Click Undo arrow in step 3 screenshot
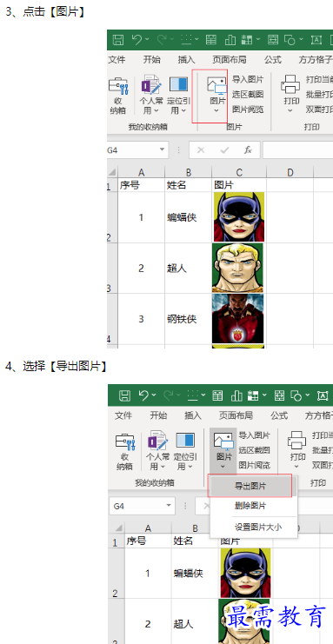333x644 pixels. [x=137, y=39]
